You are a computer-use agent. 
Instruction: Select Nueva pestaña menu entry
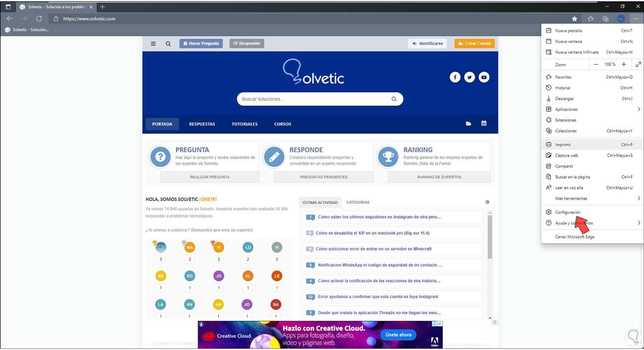point(592,31)
